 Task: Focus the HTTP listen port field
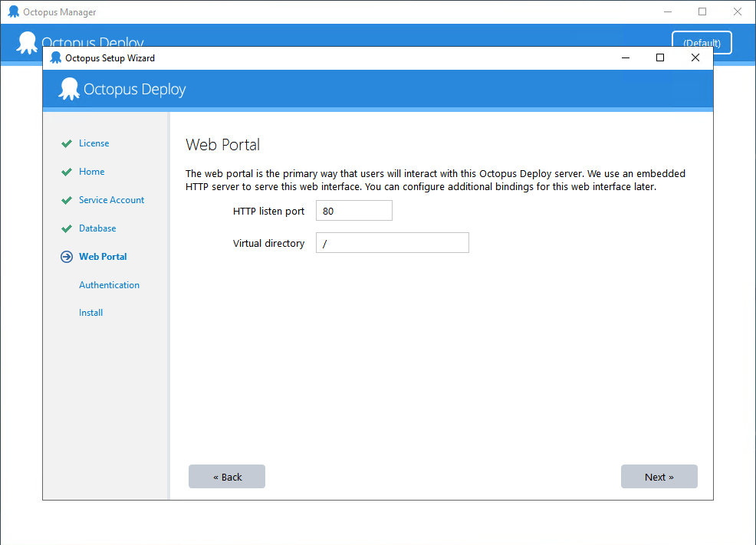tap(354, 211)
